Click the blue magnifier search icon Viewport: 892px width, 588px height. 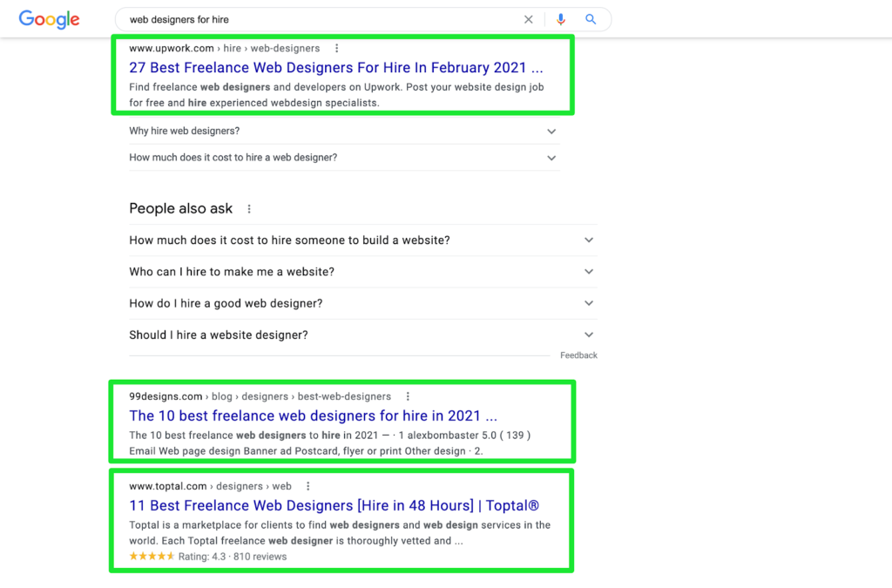click(x=591, y=19)
